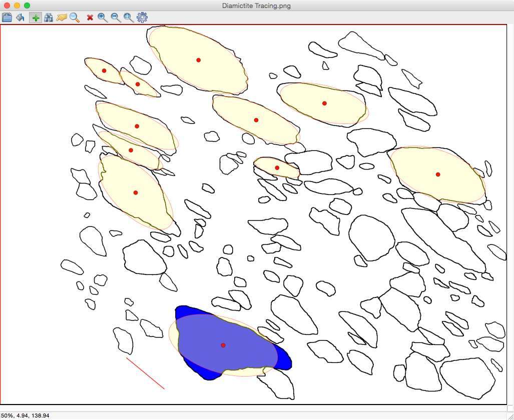Select the binoculars find tool
Screen dimensions: 514x420
[x=49, y=17]
